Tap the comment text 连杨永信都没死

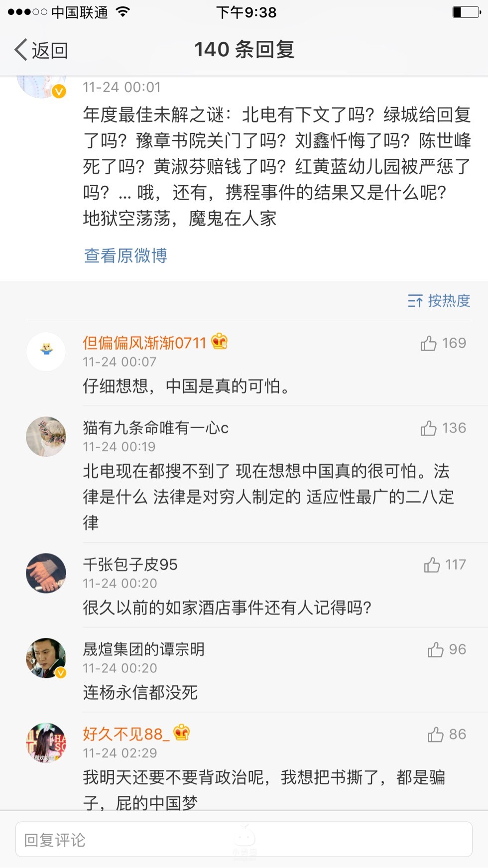click(140, 692)
